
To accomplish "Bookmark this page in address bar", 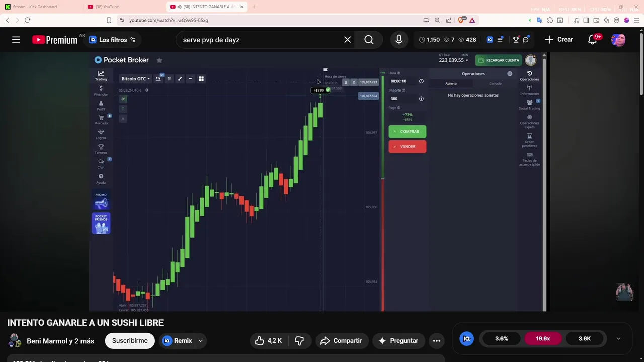I will click(109, 20).
